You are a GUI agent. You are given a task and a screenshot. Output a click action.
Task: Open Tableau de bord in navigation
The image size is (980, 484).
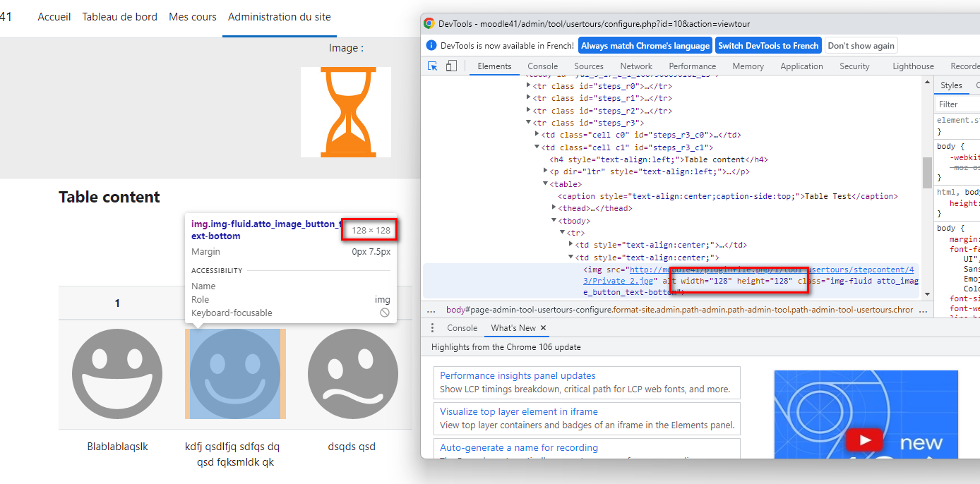120,17
